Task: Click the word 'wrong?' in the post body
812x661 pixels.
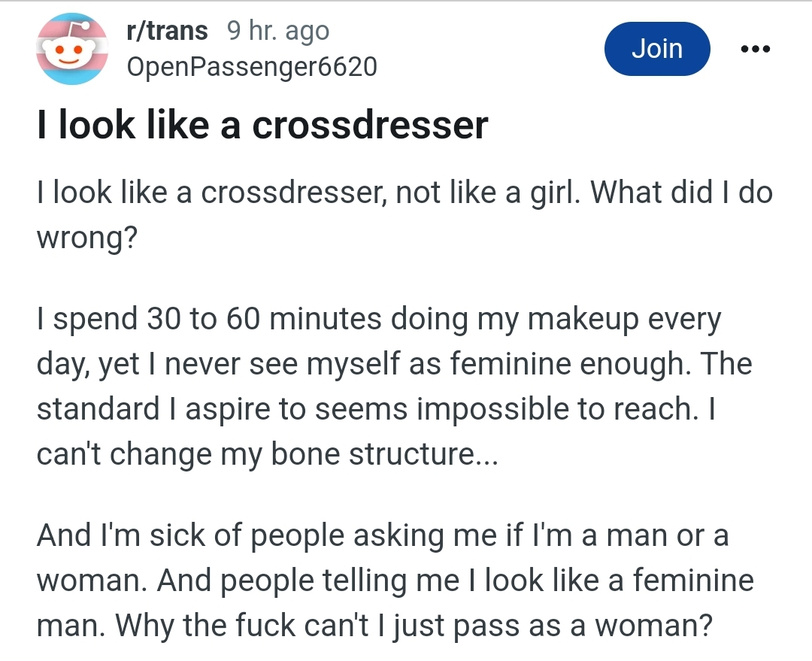Action: tap(87, 238)
